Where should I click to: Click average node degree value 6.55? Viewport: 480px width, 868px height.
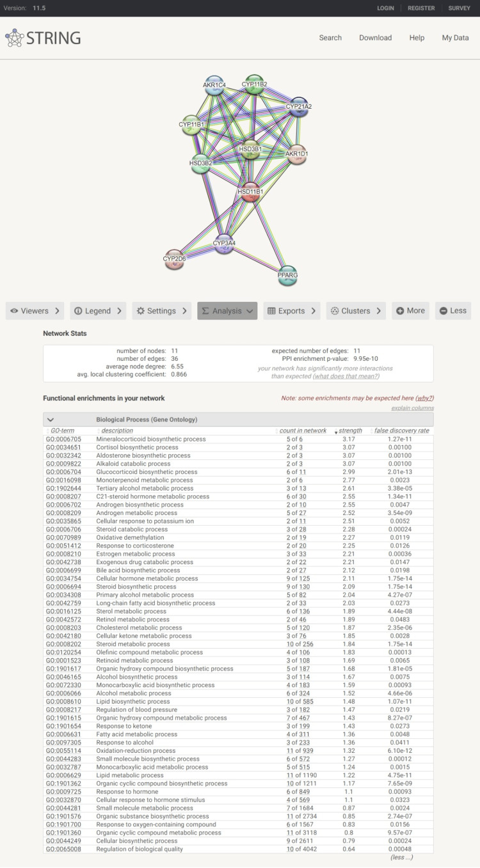pos(177,367)
